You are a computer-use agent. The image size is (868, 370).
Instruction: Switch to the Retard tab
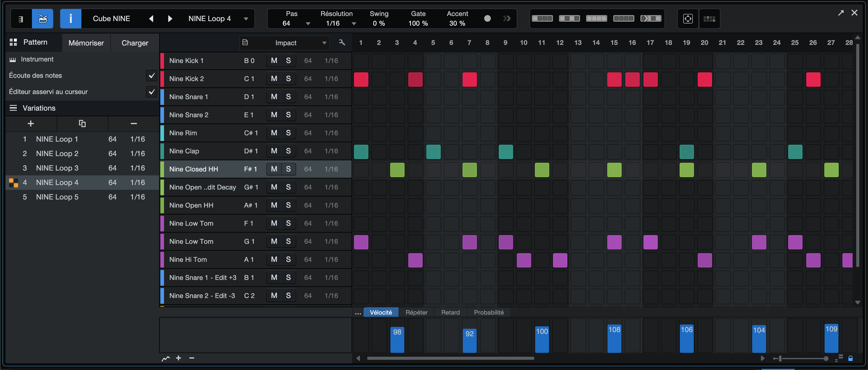pyautogui.click(x=450, y=312)
